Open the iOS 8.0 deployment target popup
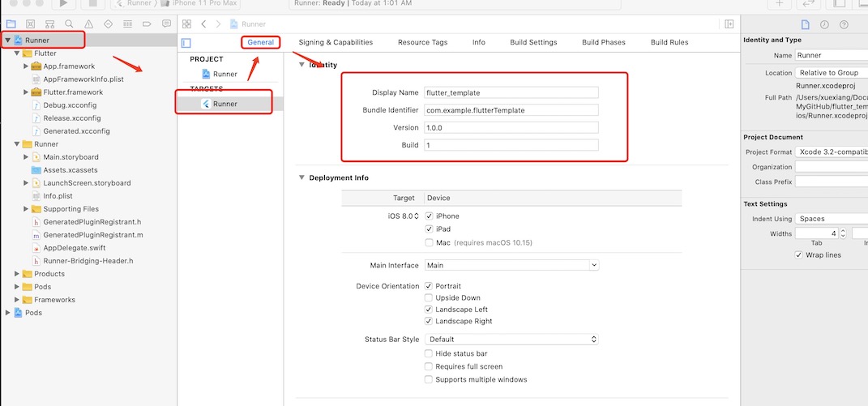Screen dimensions: 868x406 coord(404,216)
